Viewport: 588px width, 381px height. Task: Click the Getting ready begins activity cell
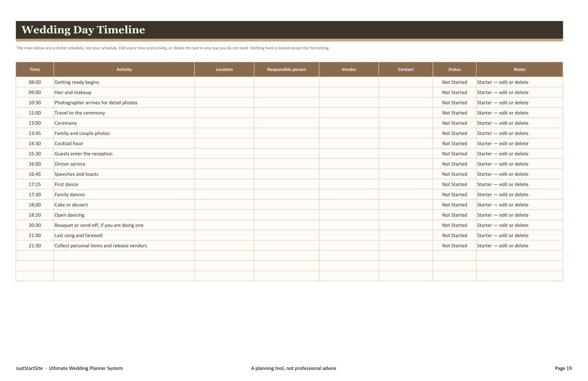(124, 82)
